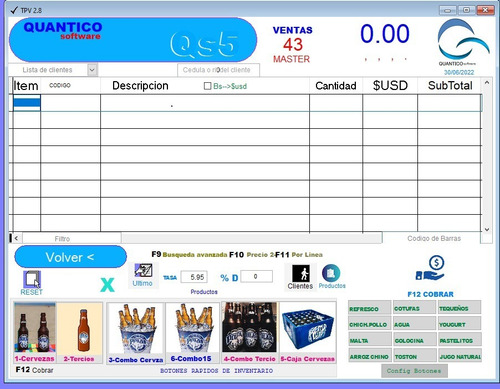Viewport: 500px width, 389px height.
Task: Click the TASA value field 5.95
Action: pos(194,277)
